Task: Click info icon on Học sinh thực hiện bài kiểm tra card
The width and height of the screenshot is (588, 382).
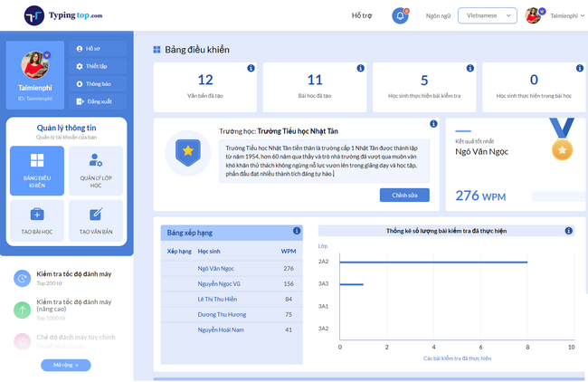Action: pyautogui.click(x=469, y=68)
